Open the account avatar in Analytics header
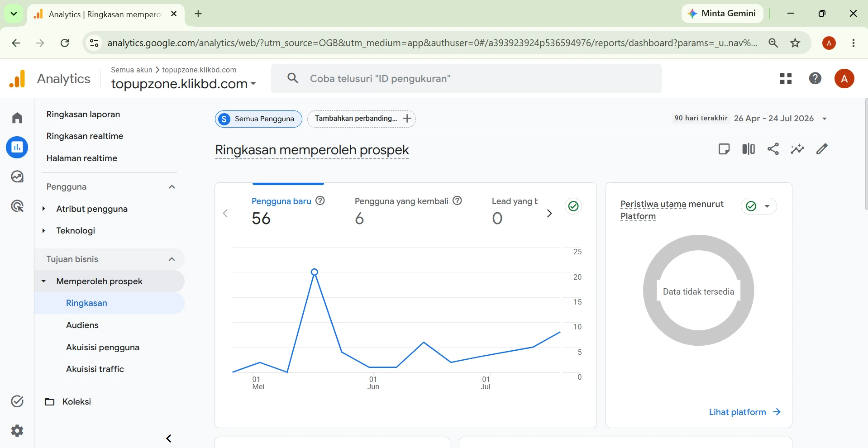This screenshot has height=448, width=868. [x=844, y=79]
